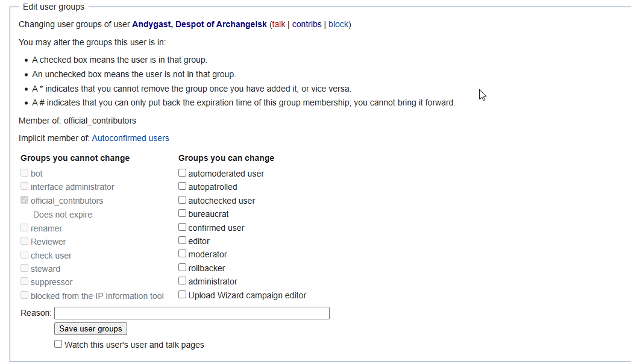Open the contribs link
Screen dimensions: 631x364
point(307,25)
